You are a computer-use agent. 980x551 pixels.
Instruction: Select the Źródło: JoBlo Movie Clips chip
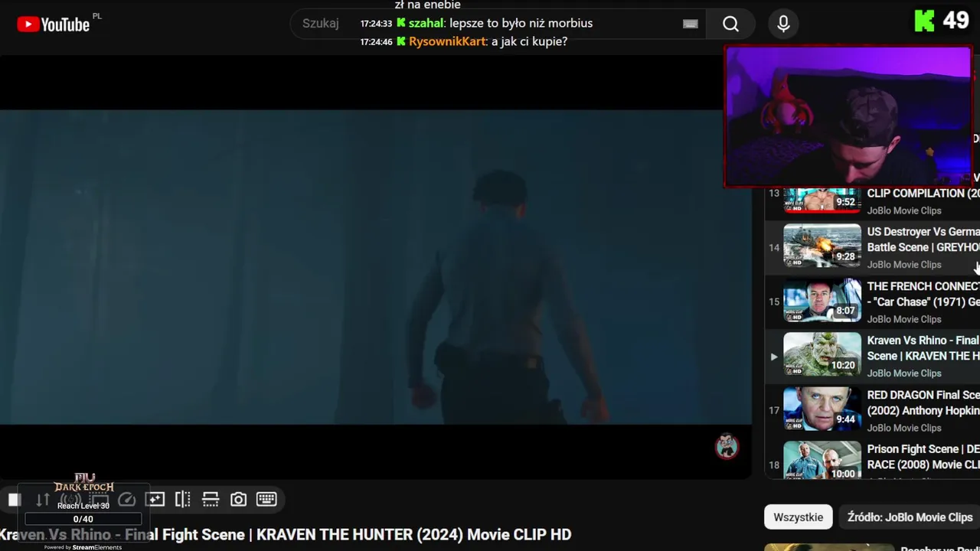pos(910,517)
